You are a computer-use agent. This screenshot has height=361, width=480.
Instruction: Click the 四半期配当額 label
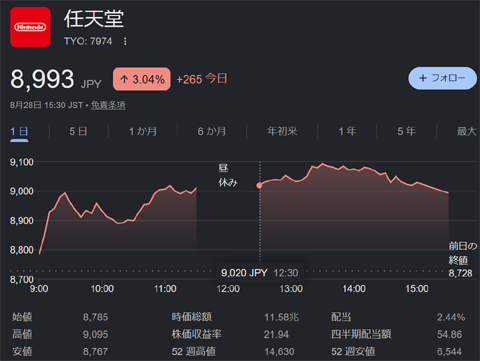361,334
